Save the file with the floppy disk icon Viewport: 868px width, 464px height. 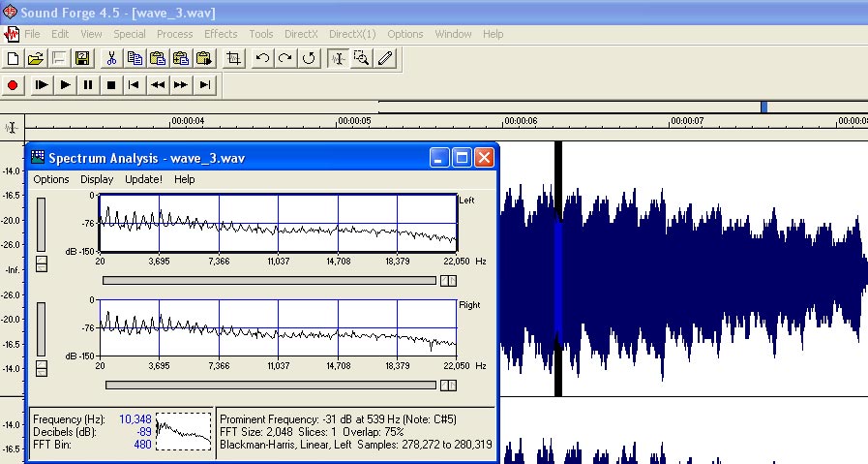click(x=82, y=58)
